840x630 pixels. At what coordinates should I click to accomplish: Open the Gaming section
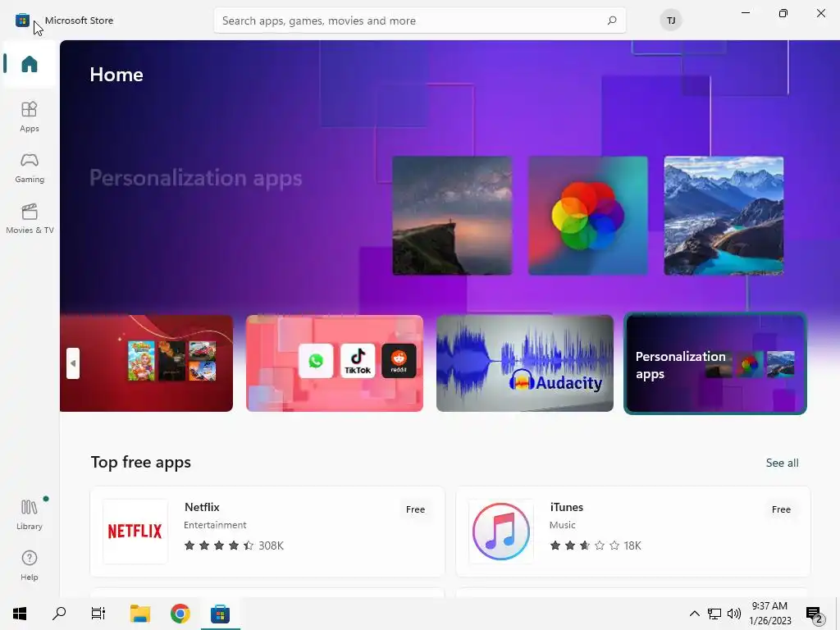click(x=30, y=167)
